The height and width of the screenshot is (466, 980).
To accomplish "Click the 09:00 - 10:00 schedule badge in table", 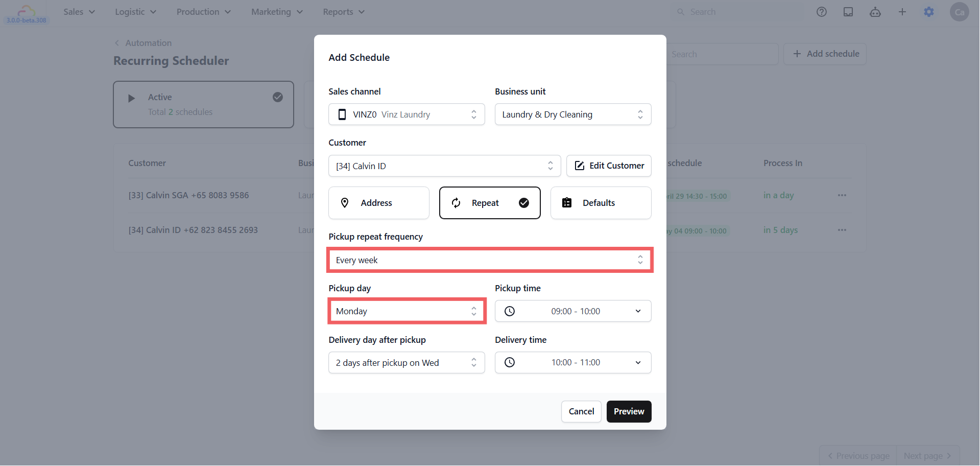I will point(698,231).
